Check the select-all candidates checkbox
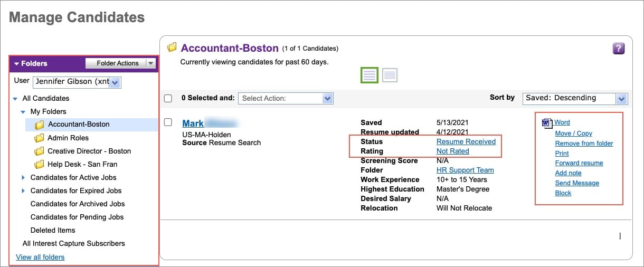The width and height of the screenshot is (644, 267). tap(168, 98)
